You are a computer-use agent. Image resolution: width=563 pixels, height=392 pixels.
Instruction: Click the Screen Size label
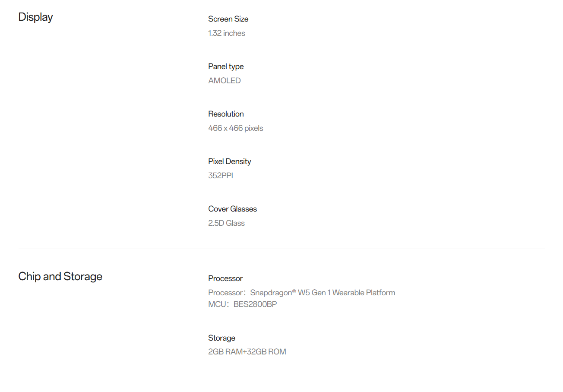point(228,19)
